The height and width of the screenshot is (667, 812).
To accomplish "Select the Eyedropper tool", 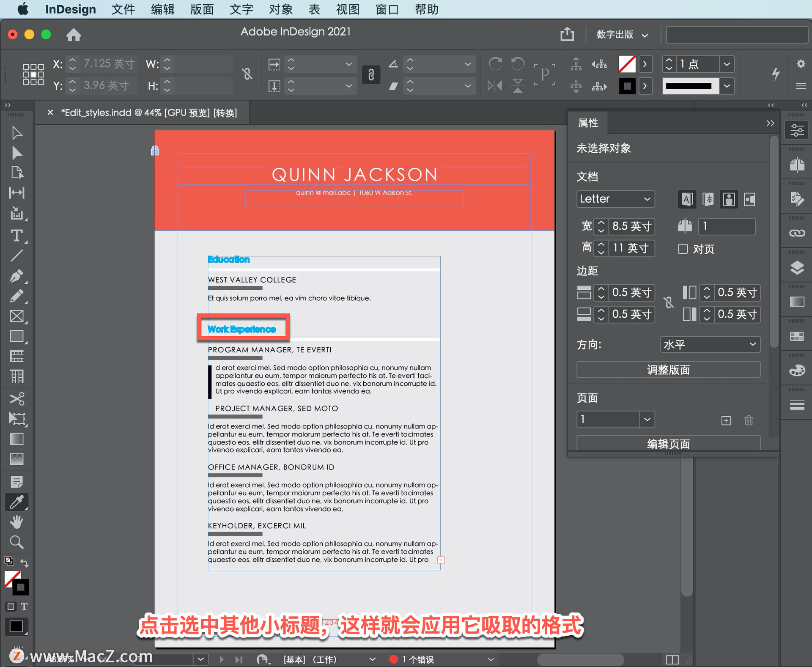I will [16, 502].
